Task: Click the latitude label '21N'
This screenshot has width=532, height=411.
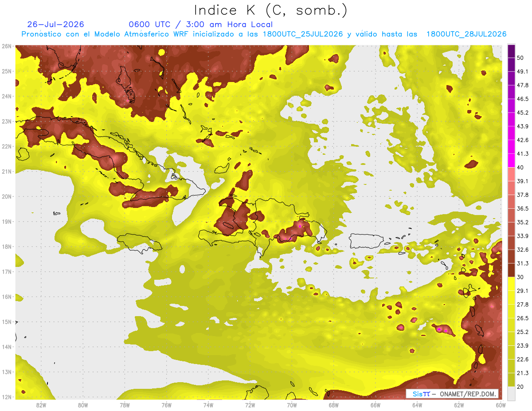Action: click(x=7, y=171)
